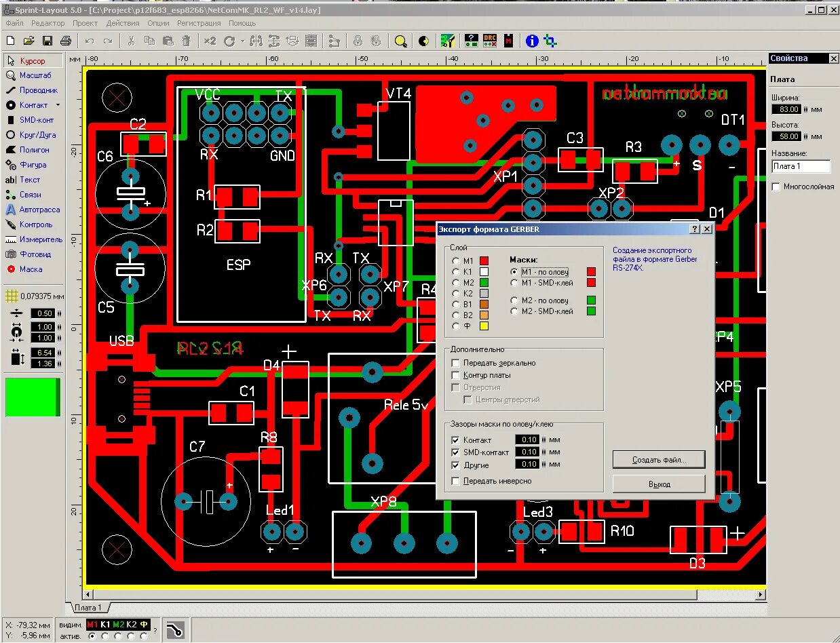
Task: Open the Проект menu
Action: click(x=85, y=23)
